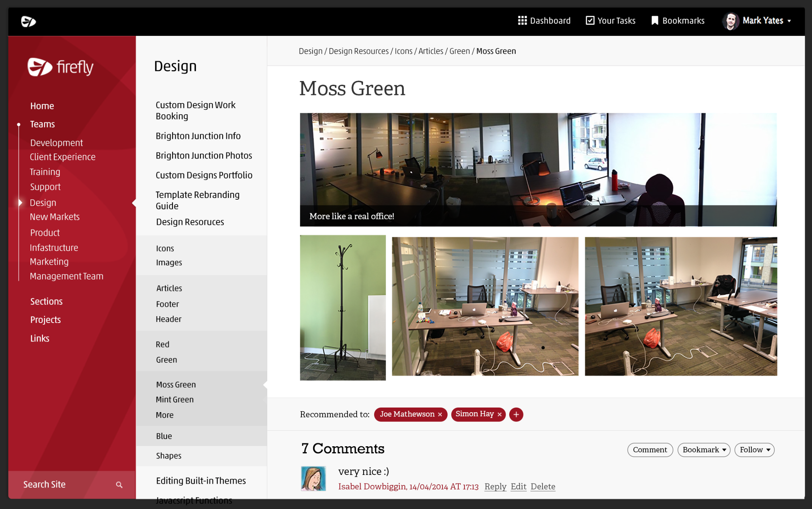
Task: Open Editing Built-in Themes page
Action: click(201, 481)
